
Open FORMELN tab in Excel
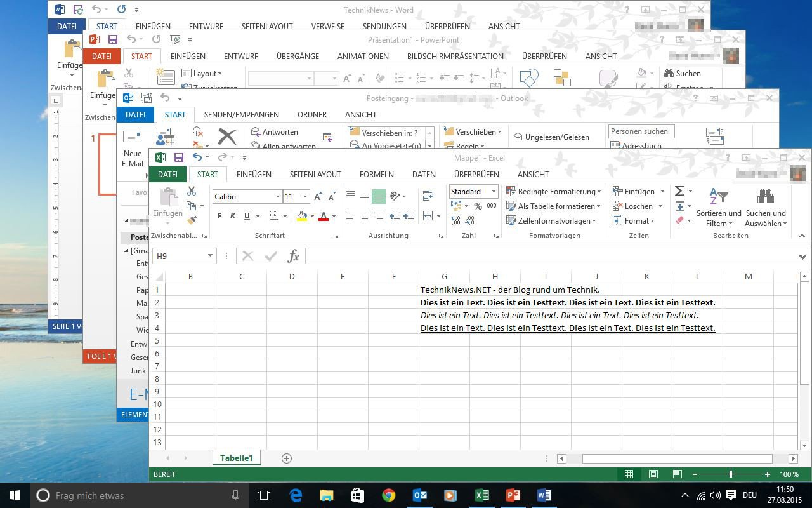377,174
